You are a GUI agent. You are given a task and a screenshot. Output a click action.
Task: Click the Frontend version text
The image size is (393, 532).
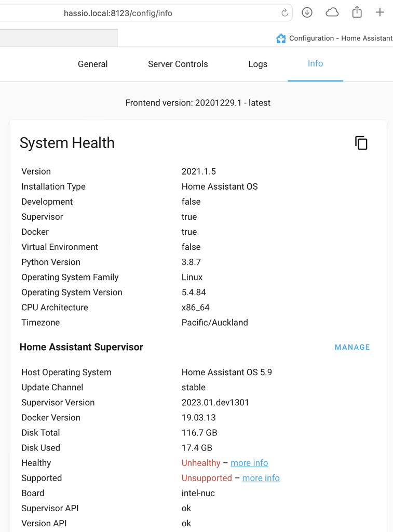coord(198,102)
